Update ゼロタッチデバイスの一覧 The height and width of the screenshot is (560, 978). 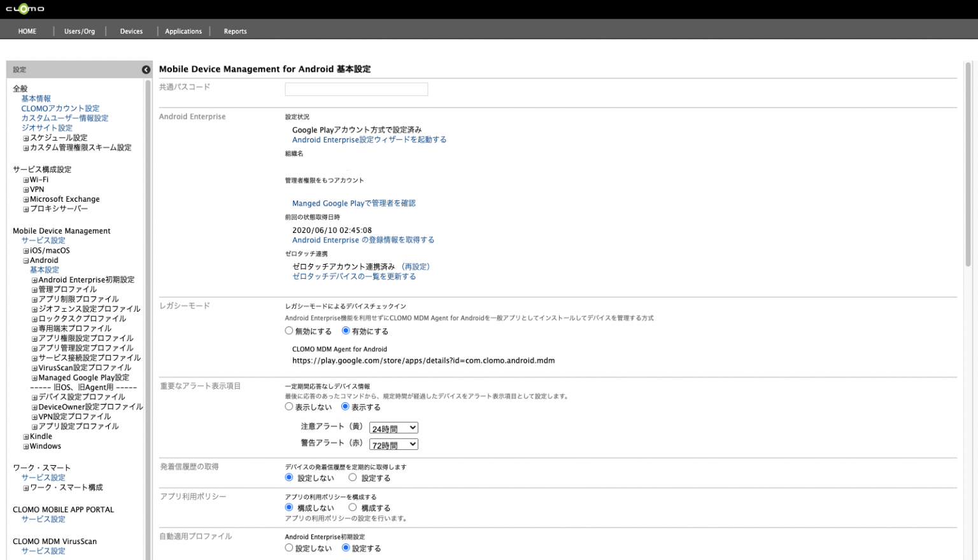tap(354, 276)
